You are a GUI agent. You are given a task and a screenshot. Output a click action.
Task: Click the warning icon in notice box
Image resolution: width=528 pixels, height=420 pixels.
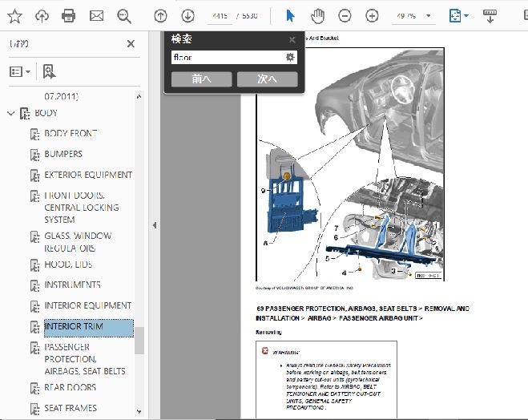click(x=265, y=350)
